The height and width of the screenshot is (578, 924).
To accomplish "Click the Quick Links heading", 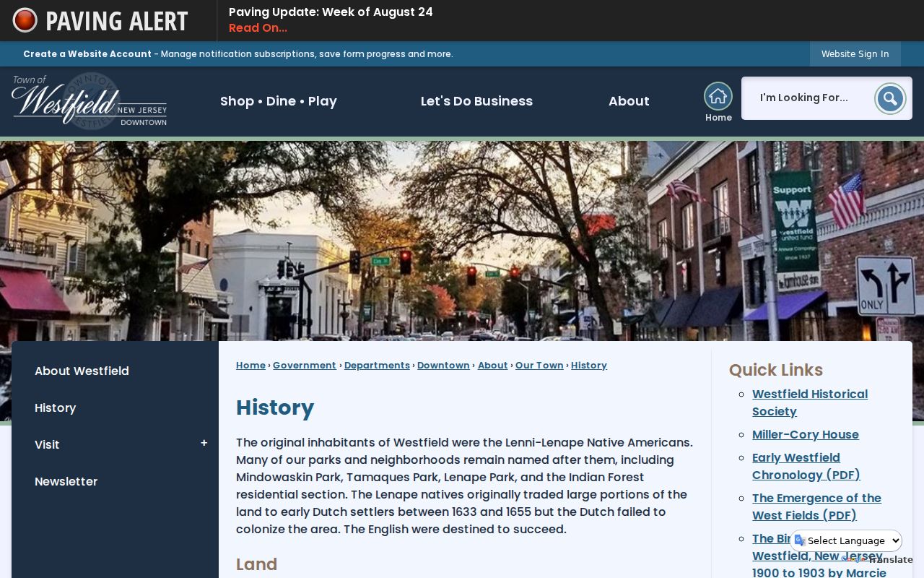I will [x=776, y=370].
